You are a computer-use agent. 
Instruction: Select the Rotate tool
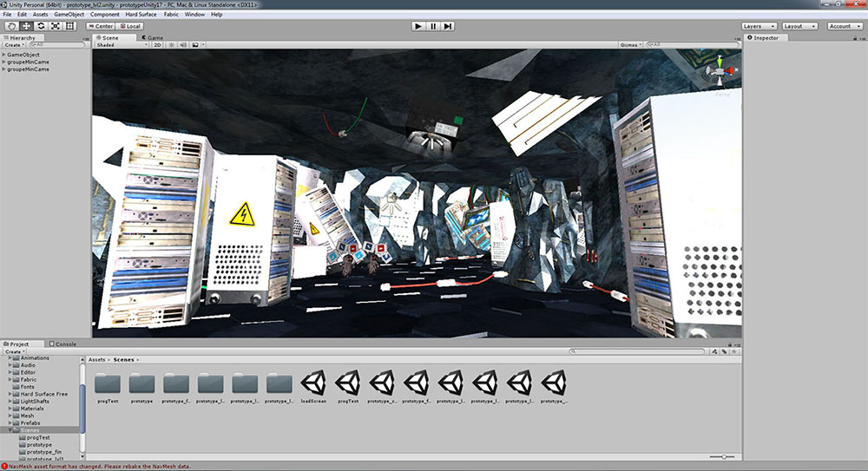point(41,26)
